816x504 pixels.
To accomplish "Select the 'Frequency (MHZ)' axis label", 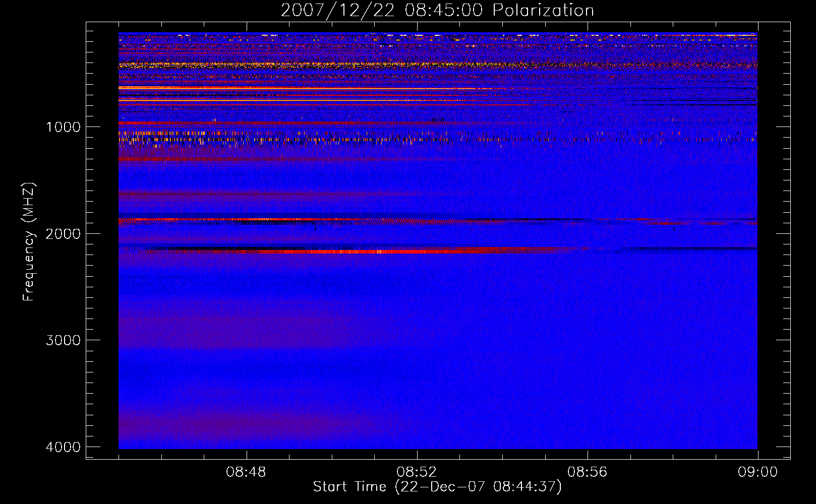I will (x=29, y=242).
